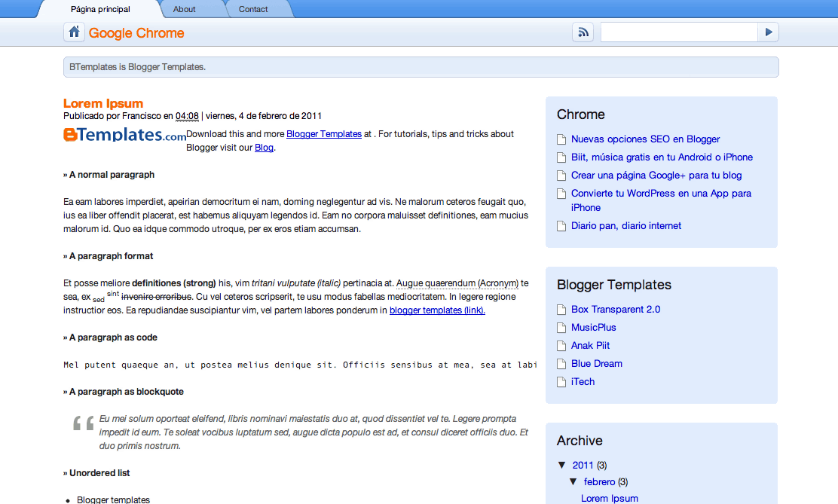Open the RSS feed icon
The height and width of the screenshot is (504, 838).
[x=583, y=32]
